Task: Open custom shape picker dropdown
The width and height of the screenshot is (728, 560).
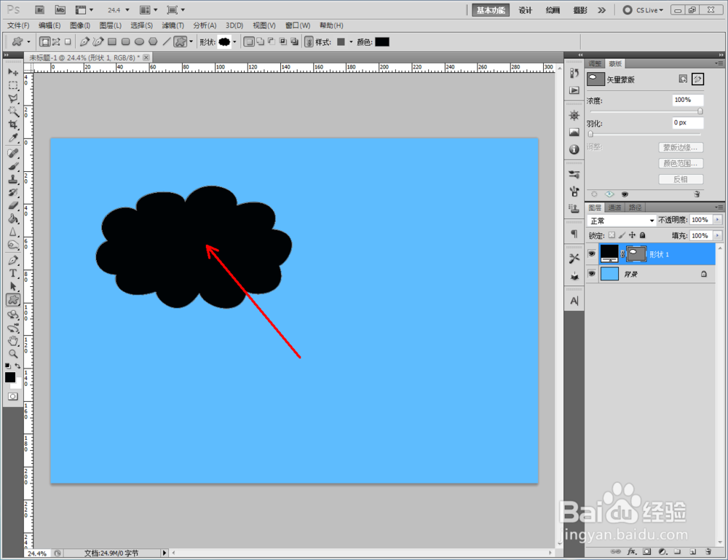Action: pos(234,42)
